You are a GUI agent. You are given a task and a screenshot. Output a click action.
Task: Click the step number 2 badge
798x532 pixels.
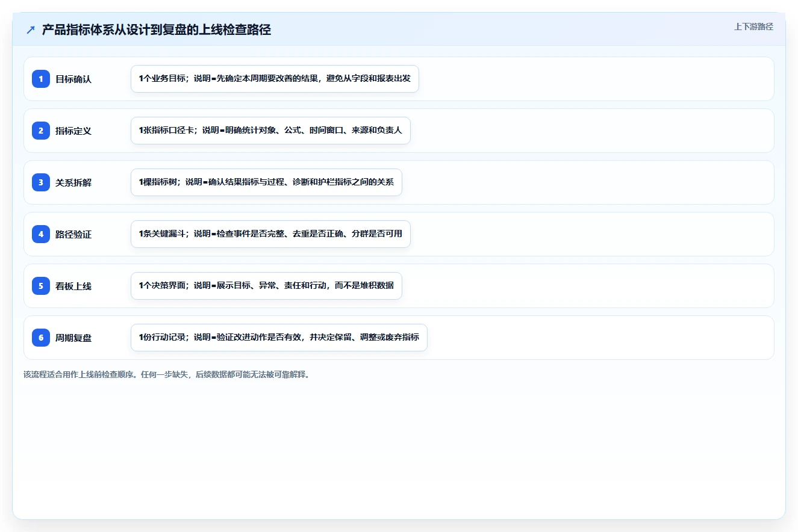(41, 131)
